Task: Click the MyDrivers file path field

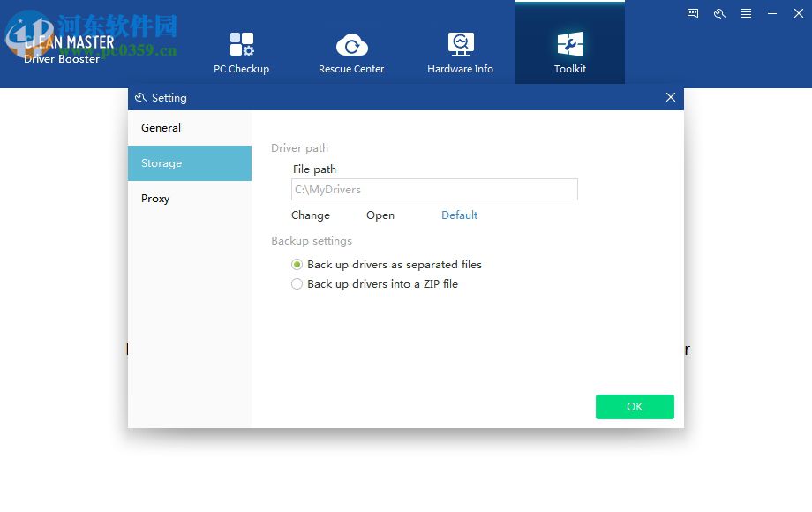Action: (433, 189)
